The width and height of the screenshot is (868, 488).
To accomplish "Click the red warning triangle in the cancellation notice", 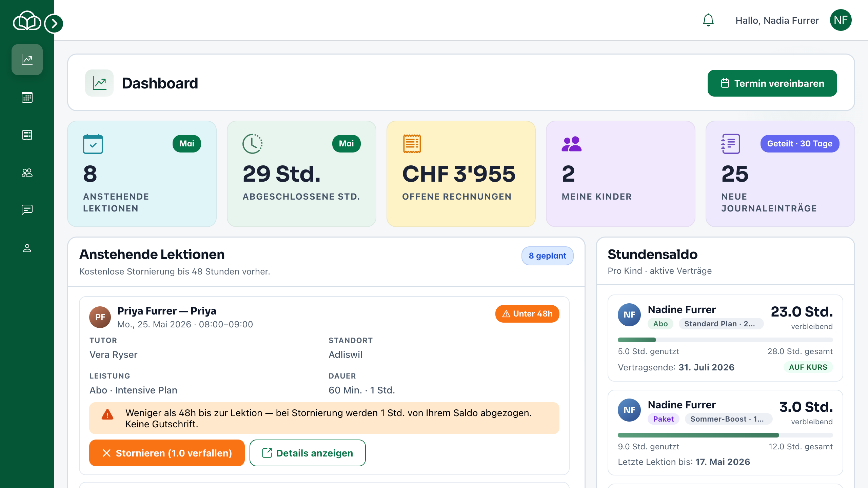I will pos(107,414).
